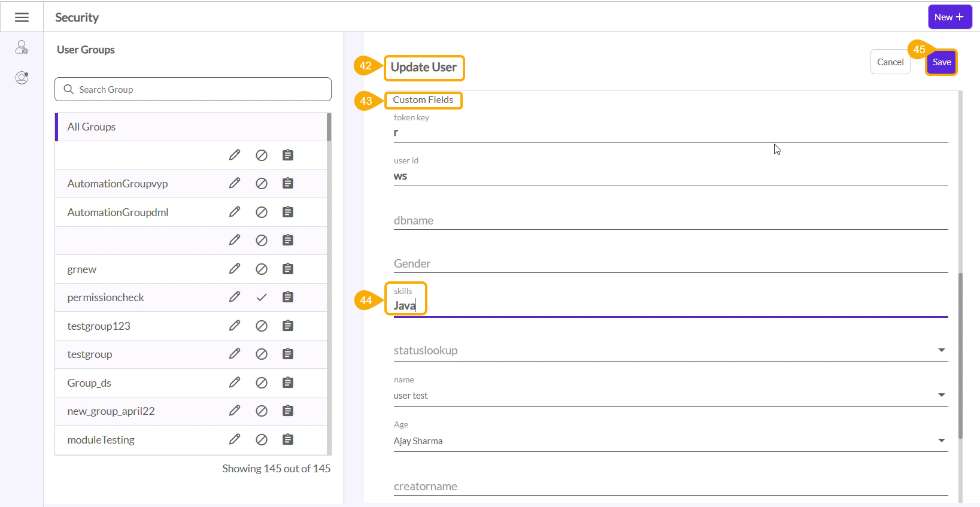
Task: Edit the AutomationGroupvyp group with pencil icon
Action: [x=235, y=183]
